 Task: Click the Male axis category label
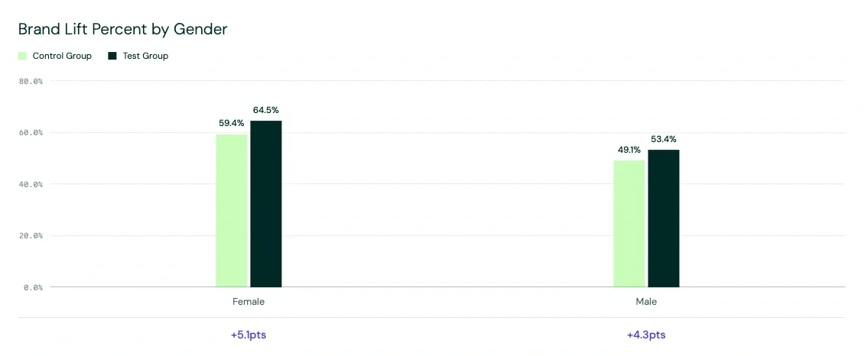[x=646, y=302]
